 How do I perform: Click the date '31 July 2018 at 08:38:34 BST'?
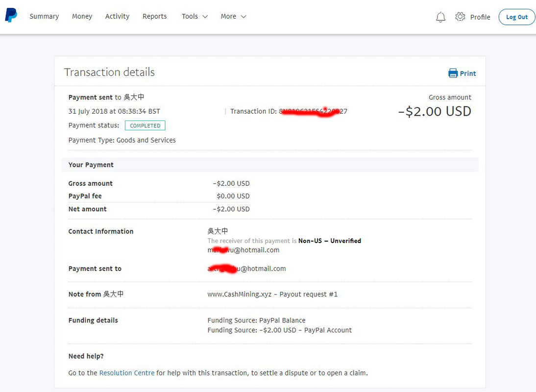pos(114,111)
